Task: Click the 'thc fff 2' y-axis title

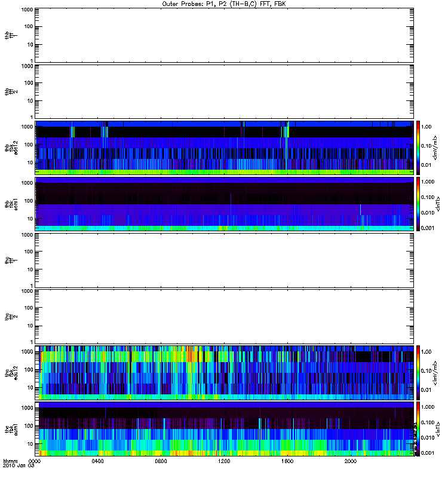Action: coord(11,317)
